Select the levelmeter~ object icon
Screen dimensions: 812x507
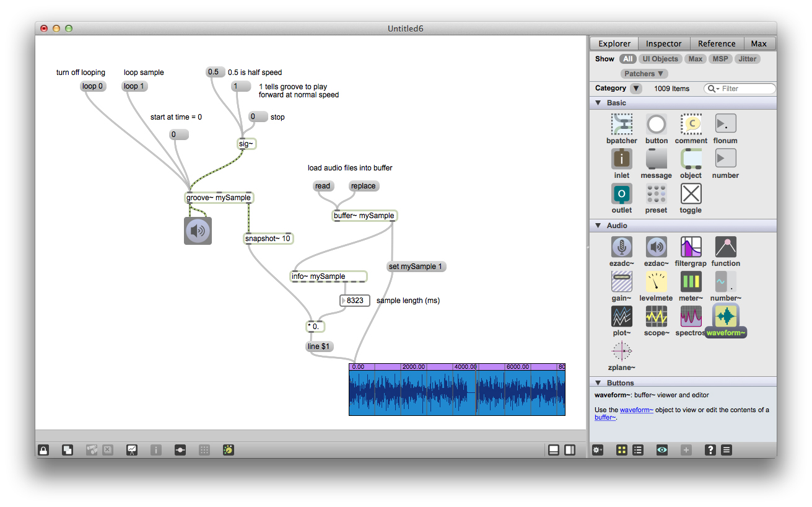coord(657,282)
